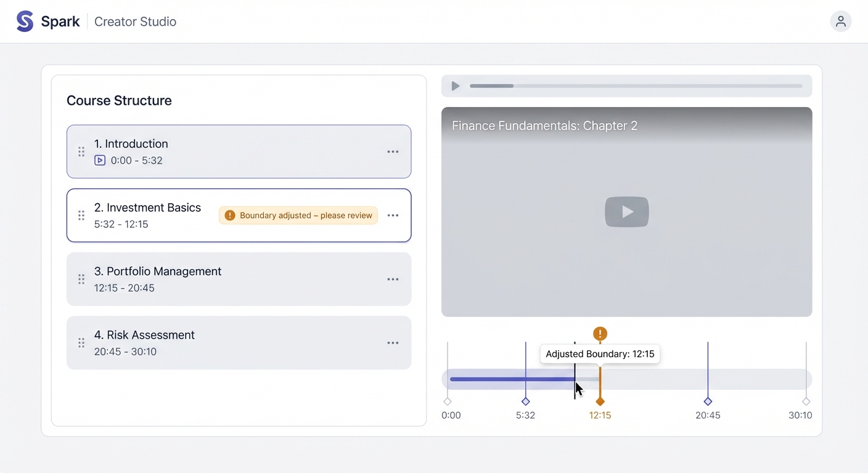The image size is (868, 473).
Task: Select the orange 12:15 adjusted boundary marker
Action: [600, 402]
